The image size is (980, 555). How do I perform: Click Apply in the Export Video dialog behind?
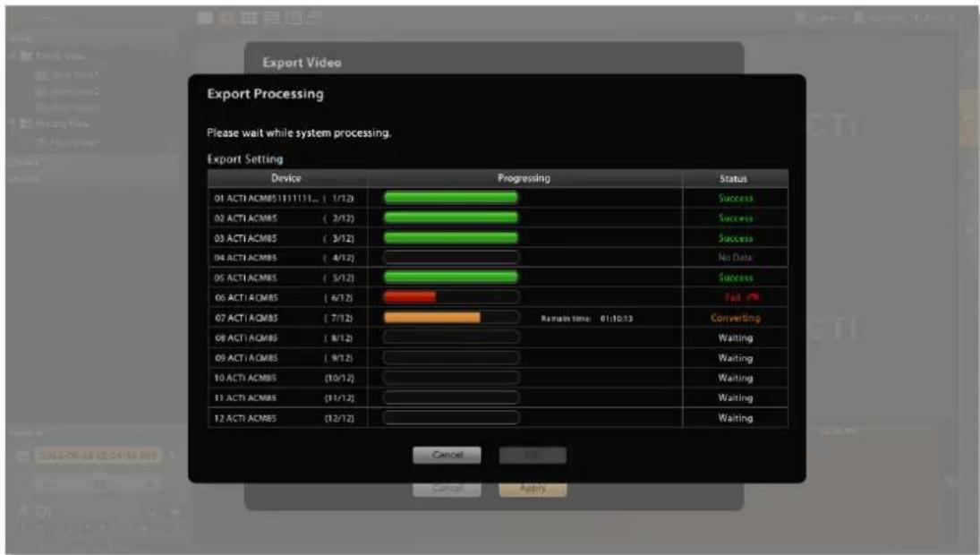(533, 489)
